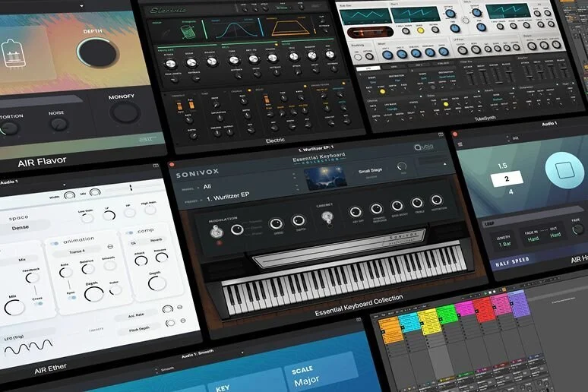Click the pickup coil icon in Electric
This screenshot has height=392, width=588.
click(188, 31)
